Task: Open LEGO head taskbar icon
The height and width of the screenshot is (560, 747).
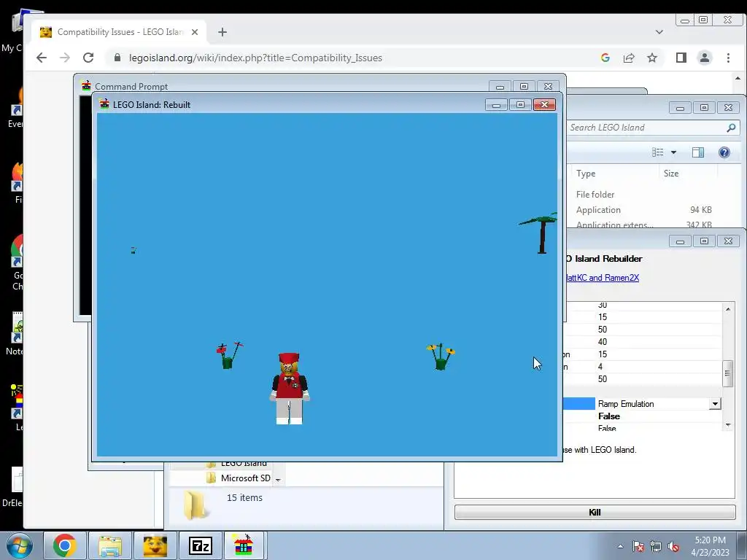Action: (x=155, y=545)
